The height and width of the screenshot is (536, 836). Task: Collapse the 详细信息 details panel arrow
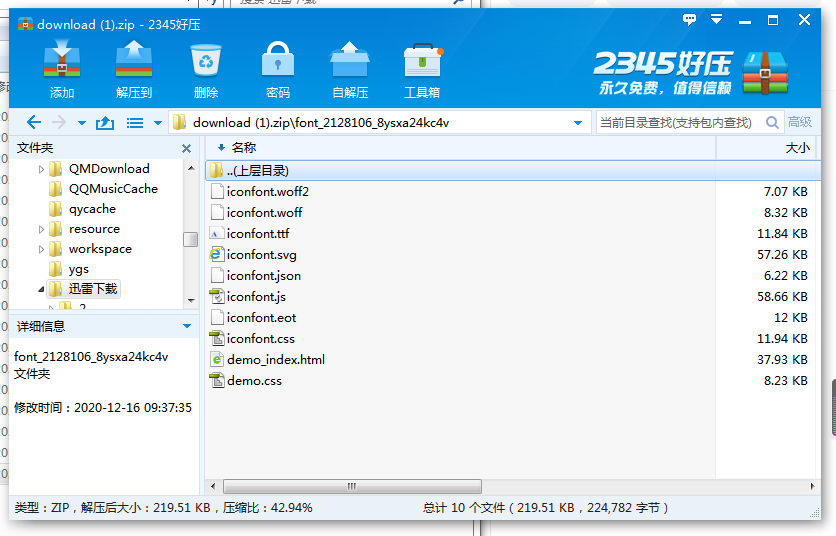(187, 326)
